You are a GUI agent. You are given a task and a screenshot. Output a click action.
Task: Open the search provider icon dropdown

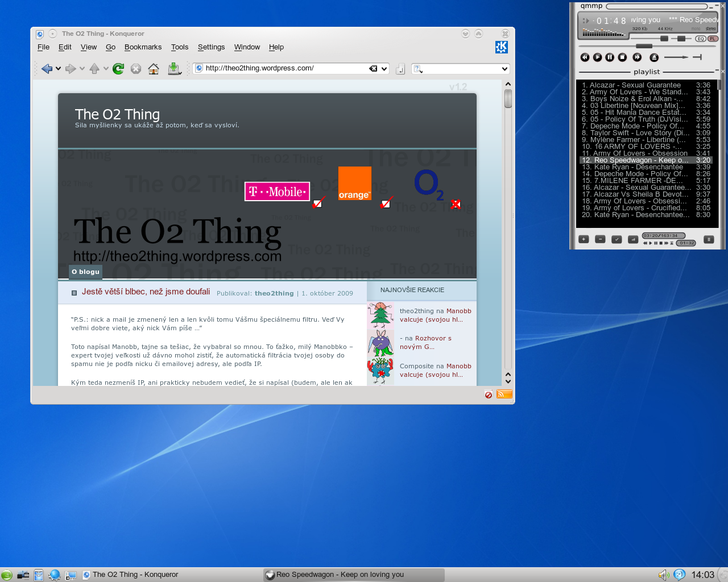coord(418,69)
